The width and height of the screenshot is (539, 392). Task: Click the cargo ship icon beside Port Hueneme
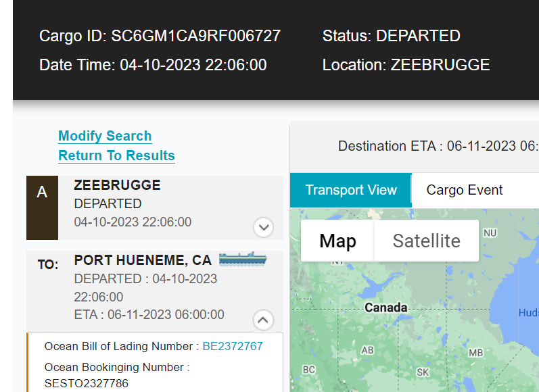point(243,259)
